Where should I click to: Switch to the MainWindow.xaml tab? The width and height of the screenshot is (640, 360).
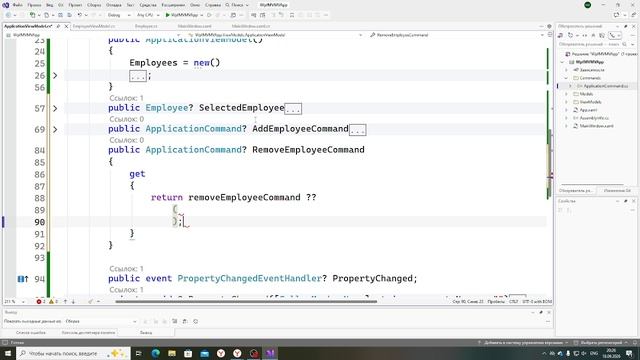coord(195,26)
